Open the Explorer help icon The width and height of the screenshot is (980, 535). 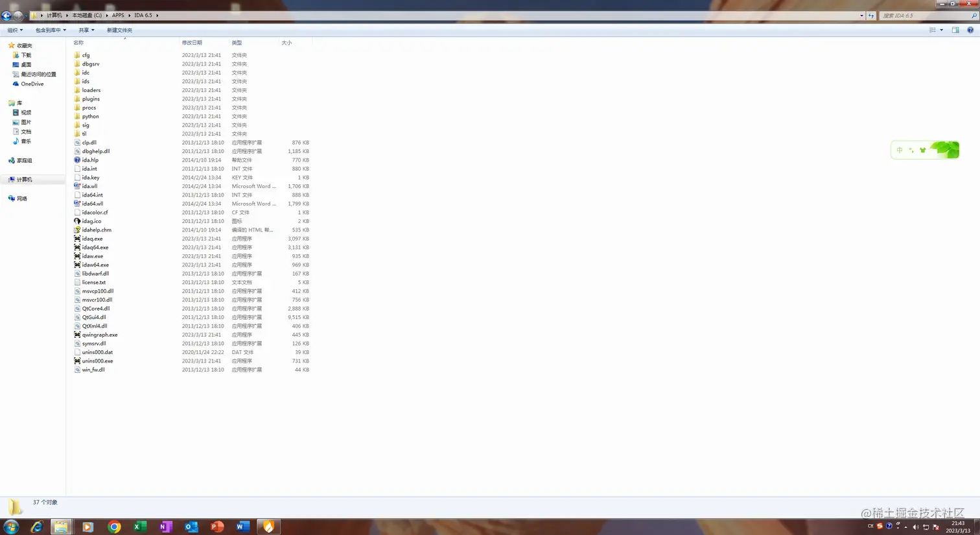click(970, 30)
